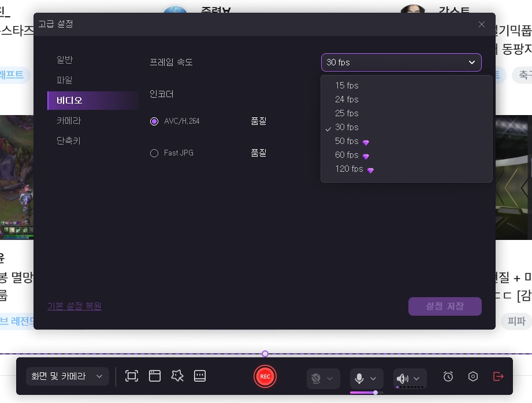532x403 pixels.
Task: Click the 품질 label next to Fast JPG
Action: pos(259,153)
